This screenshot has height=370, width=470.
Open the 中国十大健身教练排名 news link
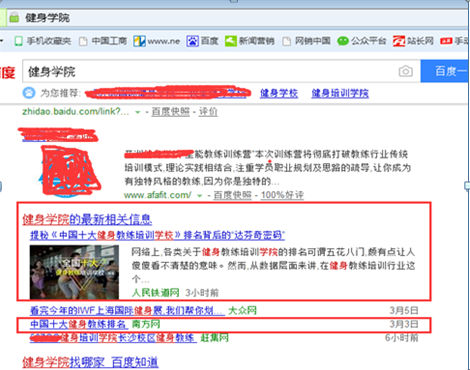(79, 324)
